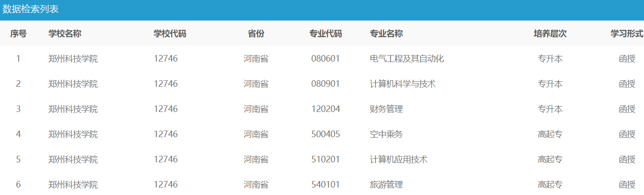Select row number 1 in 序号 column
644x195 pixels.
click(18, 59)
